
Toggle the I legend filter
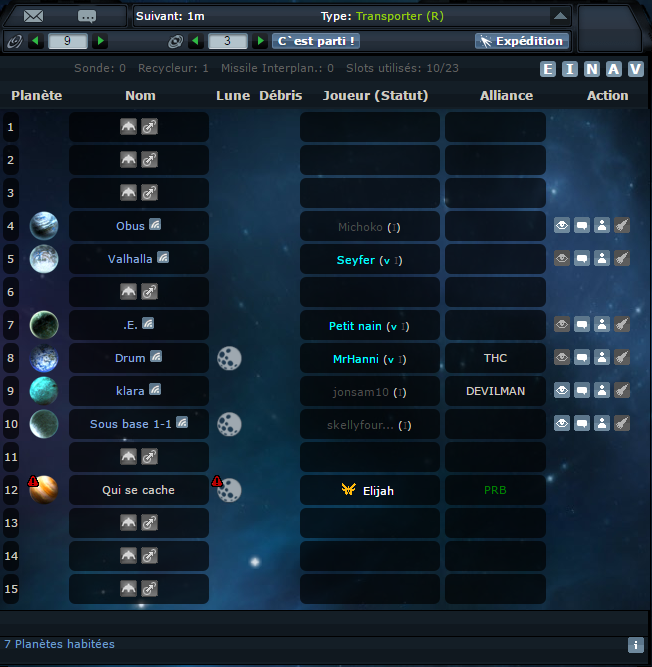569,69
